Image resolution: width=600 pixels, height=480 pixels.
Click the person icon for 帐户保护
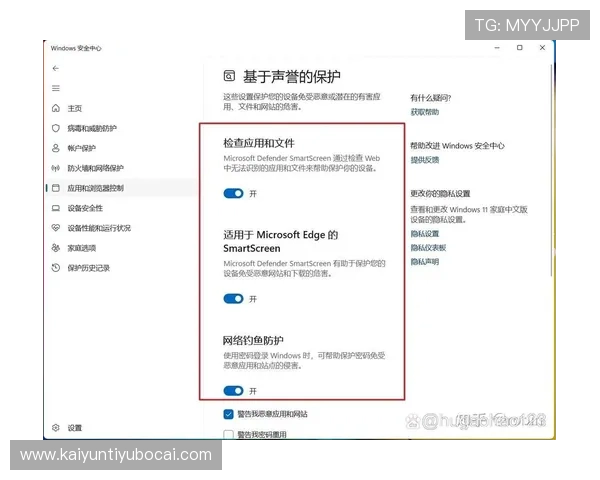(x=56, y=148)
